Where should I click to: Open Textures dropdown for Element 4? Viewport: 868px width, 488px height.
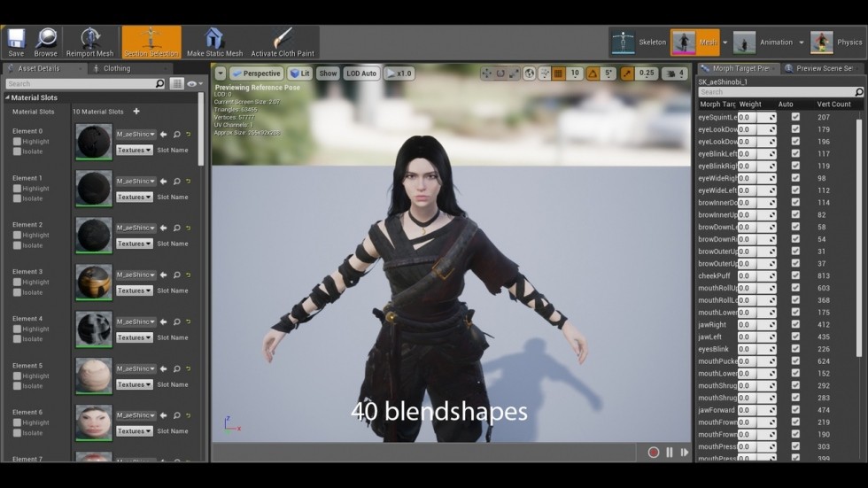[134, 337]
